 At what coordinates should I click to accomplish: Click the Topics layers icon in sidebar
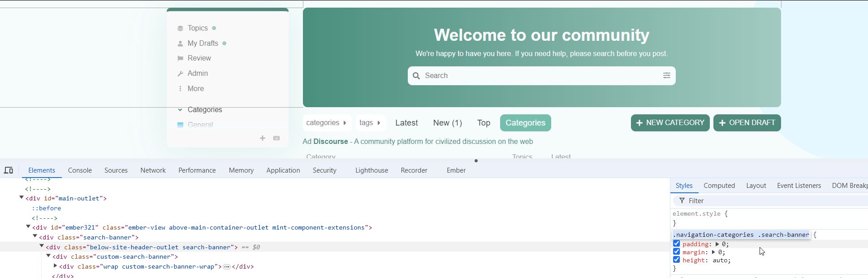click(x=180, y=28)
